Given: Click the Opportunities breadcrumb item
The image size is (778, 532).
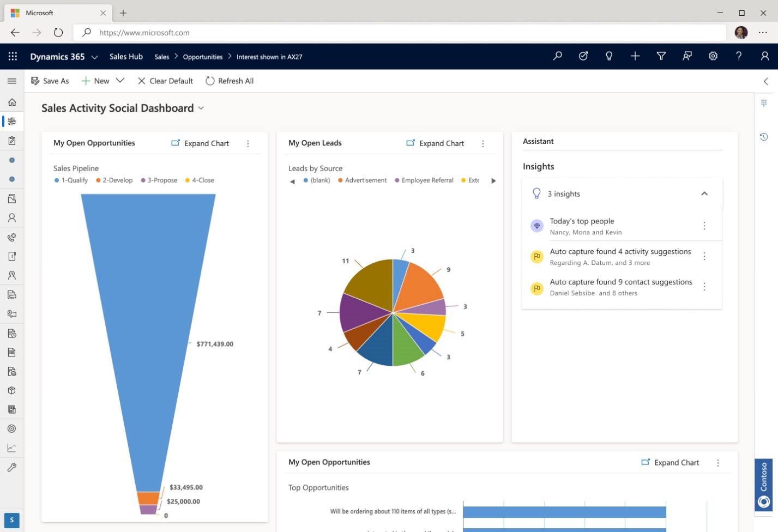Looking at the screenshot, I should (x=202, y=57).
